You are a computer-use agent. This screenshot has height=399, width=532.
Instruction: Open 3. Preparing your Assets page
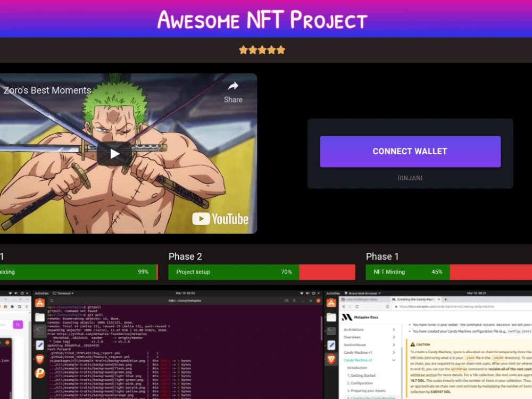click(x=366, y=391)
